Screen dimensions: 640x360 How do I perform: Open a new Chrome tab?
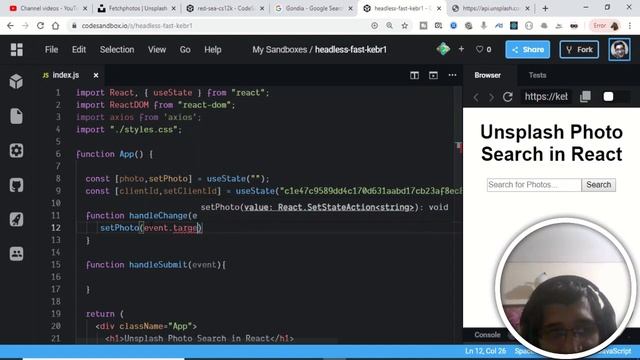tap(545, 8)
